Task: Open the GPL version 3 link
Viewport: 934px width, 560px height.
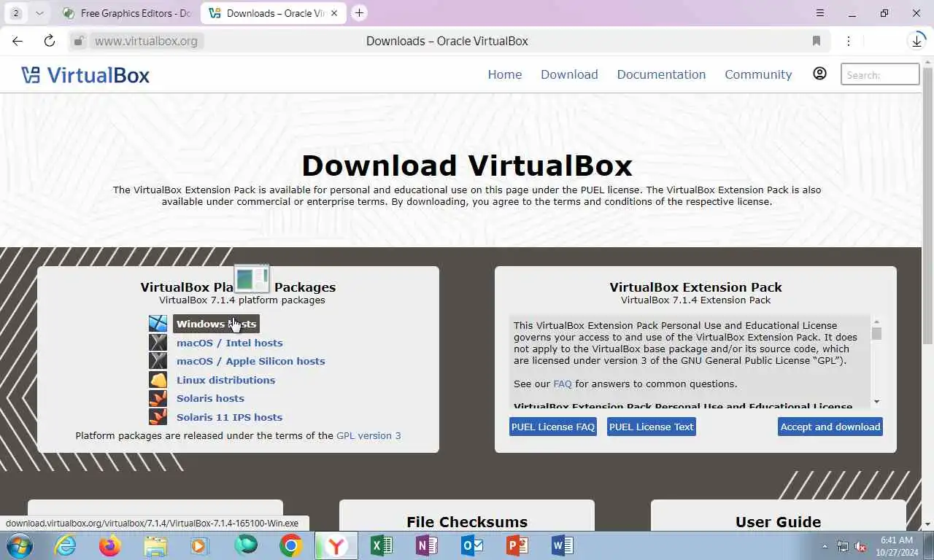Action: pyautogui.click(x=368, y=435)
